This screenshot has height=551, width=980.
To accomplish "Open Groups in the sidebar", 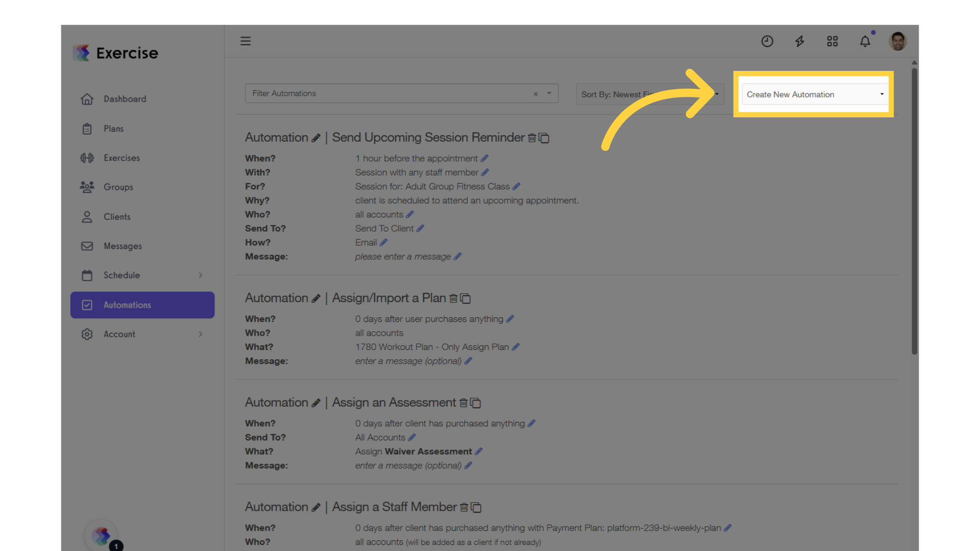I will click(142, 187).
